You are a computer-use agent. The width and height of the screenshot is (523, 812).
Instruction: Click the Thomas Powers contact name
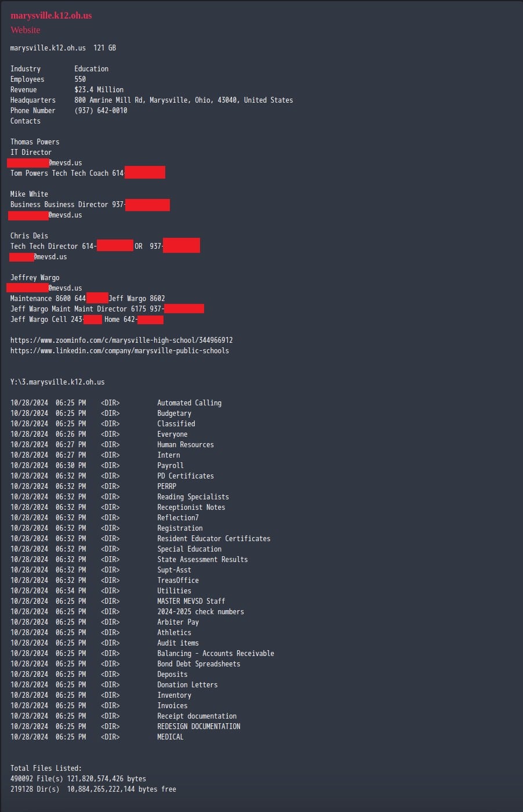pos(35,142)
